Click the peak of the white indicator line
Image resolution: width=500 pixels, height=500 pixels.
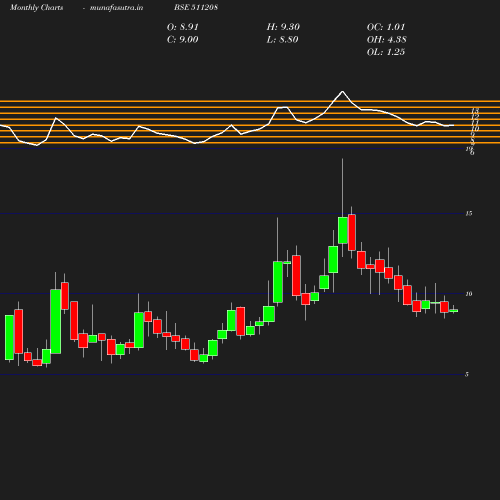(342, 92)
